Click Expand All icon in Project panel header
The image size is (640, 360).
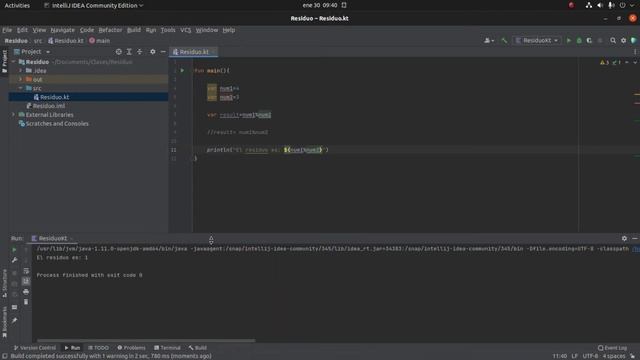pyautogui.click(x=129, y=52)
